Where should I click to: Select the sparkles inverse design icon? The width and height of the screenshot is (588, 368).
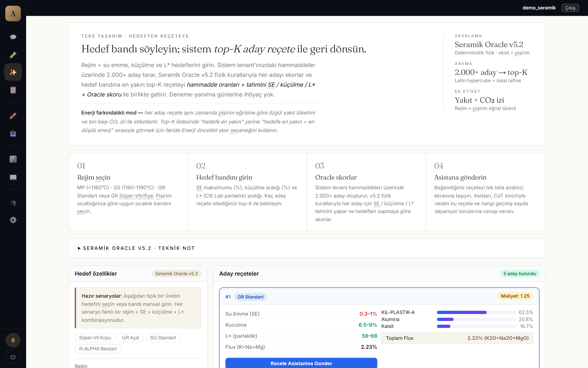[x=13, y=72]
